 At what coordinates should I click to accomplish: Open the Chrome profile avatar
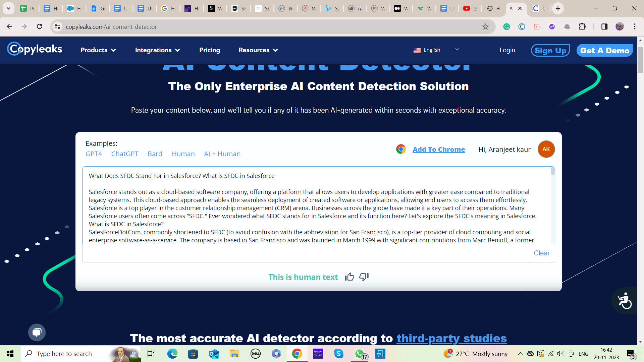click(x=620, y=26)
